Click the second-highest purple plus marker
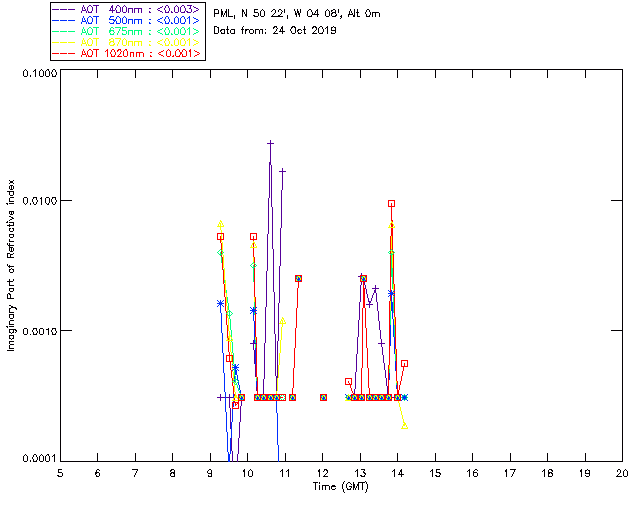 (x=283, y=171)
